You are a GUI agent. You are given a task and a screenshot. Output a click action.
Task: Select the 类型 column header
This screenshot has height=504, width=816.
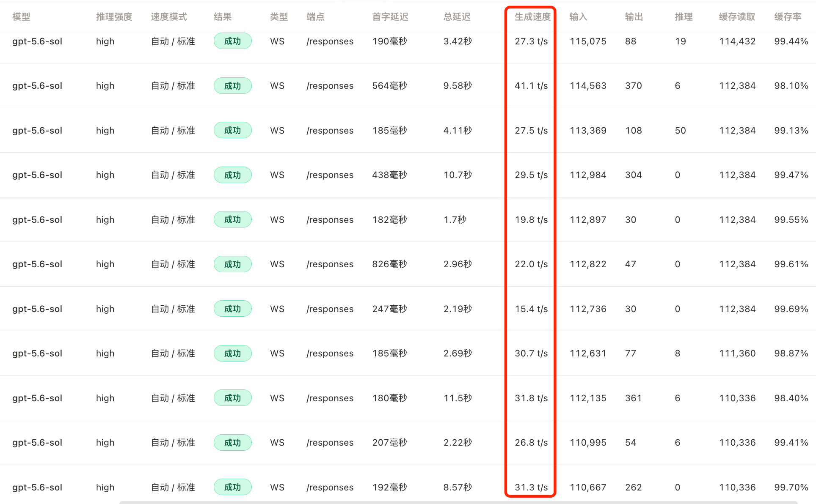(279, 17)
